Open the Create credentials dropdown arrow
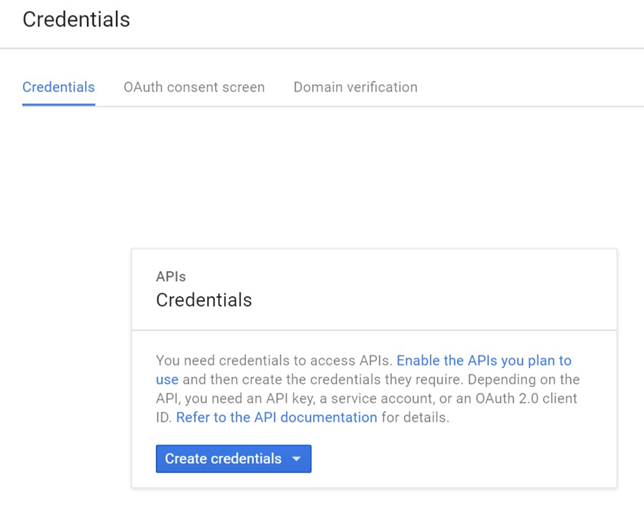Viewport: 644px width, 513px height. point(296,459)
